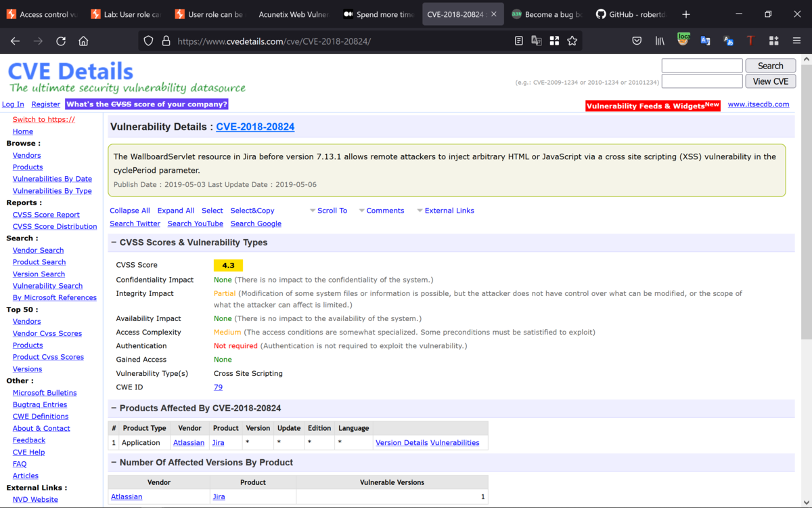Reload the current page
Viewport: 812px width, 508px height.
[x=61, y=41]
